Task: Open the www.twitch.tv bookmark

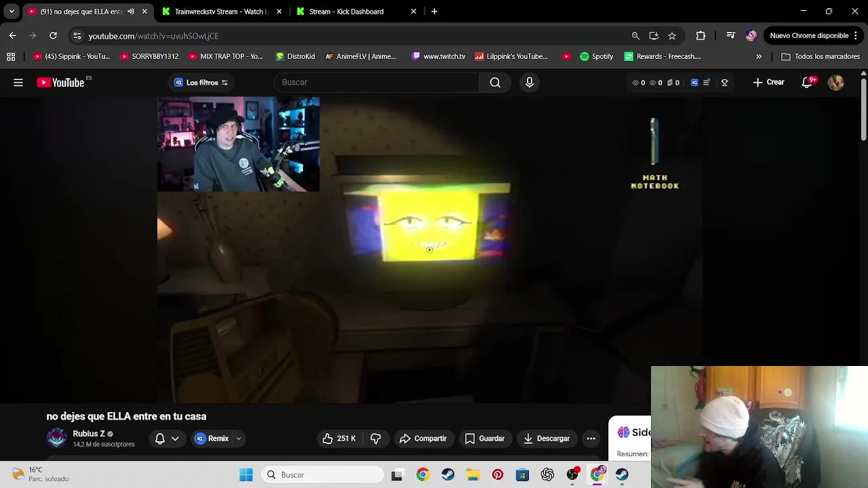Action: pos(438,57)
